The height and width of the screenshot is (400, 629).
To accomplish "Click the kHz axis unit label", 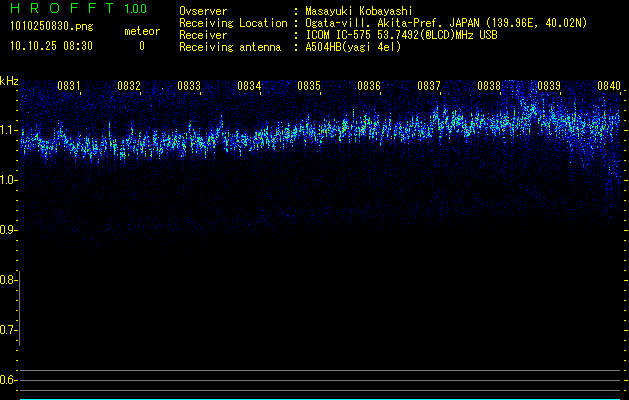I will pos(9,80).
